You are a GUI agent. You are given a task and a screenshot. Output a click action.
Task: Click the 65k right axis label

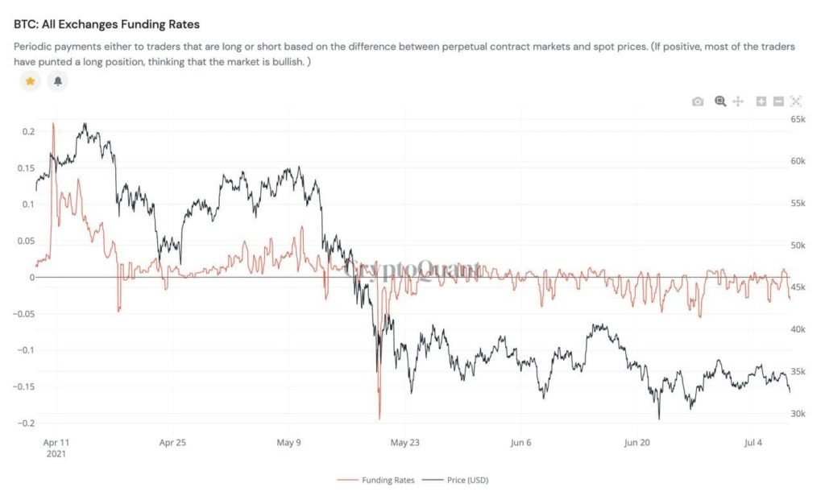(x=798, y=119)
